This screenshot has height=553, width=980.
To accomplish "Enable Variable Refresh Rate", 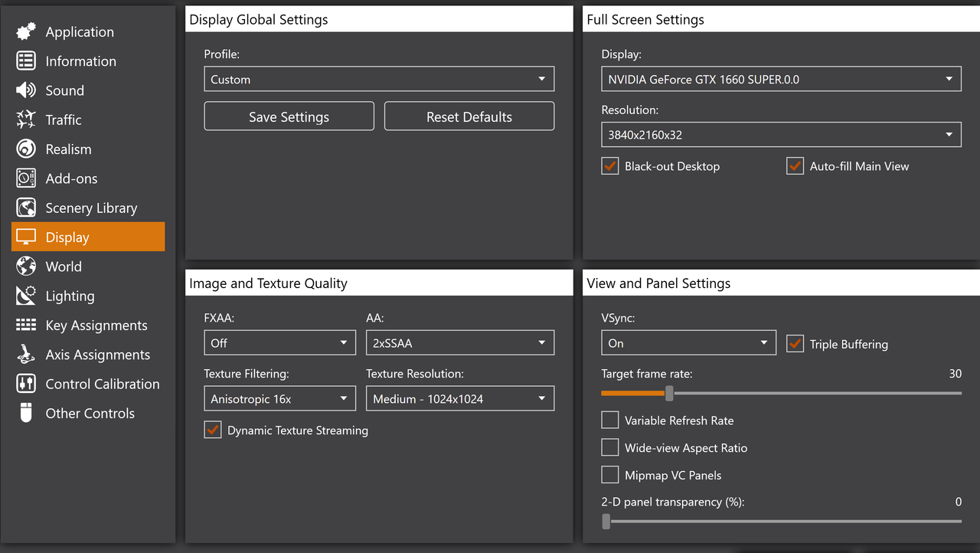I will tap(610, 420).
